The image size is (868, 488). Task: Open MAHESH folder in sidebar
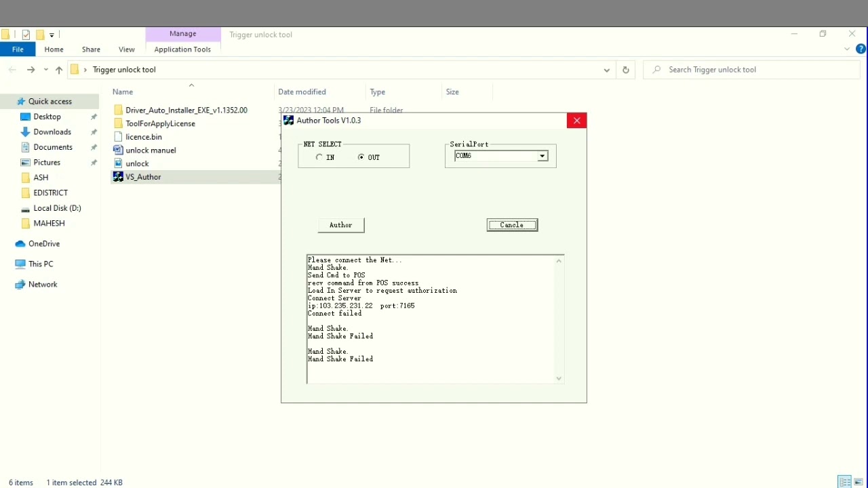pyautogui.click(x=49, y=224)
